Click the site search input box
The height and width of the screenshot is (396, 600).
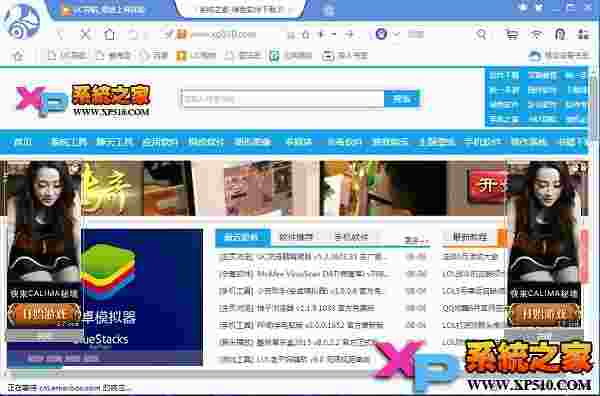tap(283, 99)
